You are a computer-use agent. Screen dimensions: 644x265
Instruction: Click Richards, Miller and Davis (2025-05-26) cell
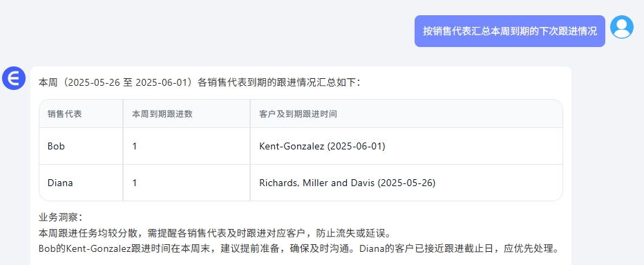click(x=348, y=183)
